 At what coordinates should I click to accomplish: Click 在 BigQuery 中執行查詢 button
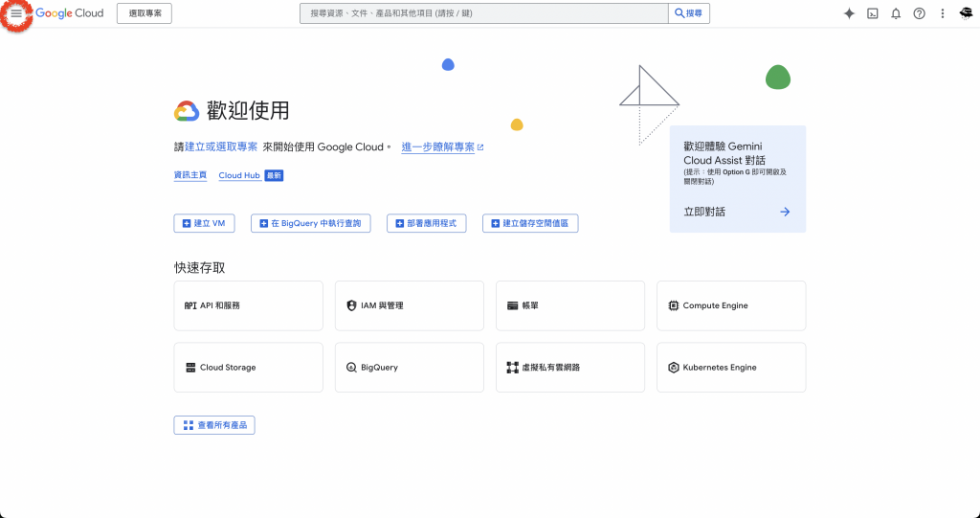pyautogui.click(x=311, y=223)
